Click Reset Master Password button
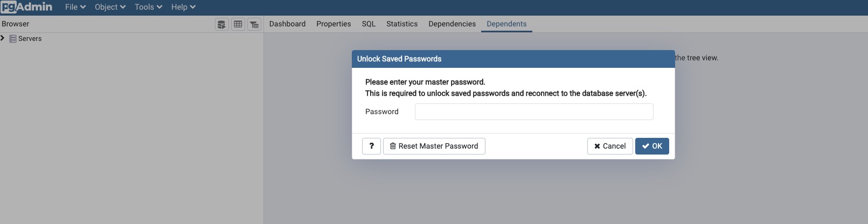 click(434, 146)
